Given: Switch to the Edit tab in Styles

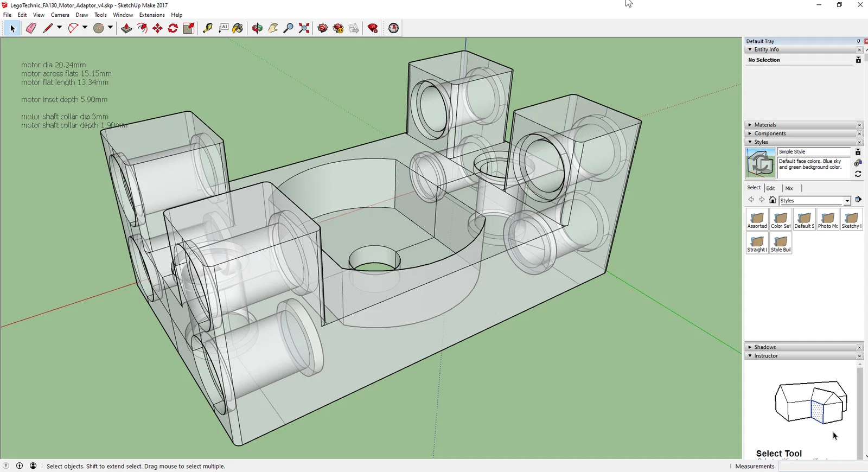Looking at the screenshot, I should click(x=770, y=188).
